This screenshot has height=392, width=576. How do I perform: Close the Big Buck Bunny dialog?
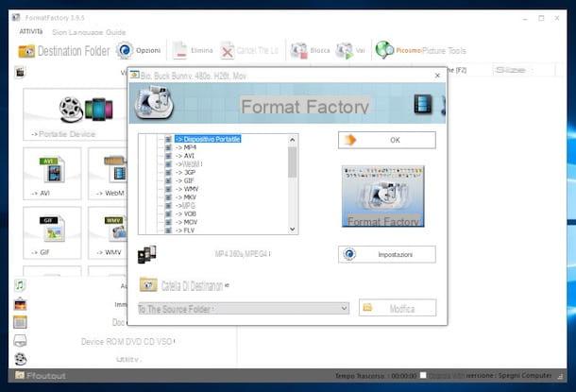click(437, 76)
